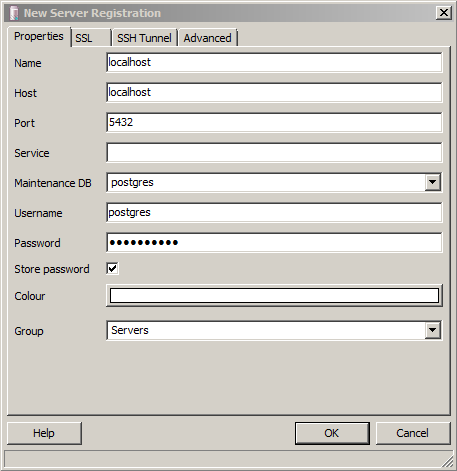Select the Properties tab
This screenshot has width=457, height=471.
point(39,36)
